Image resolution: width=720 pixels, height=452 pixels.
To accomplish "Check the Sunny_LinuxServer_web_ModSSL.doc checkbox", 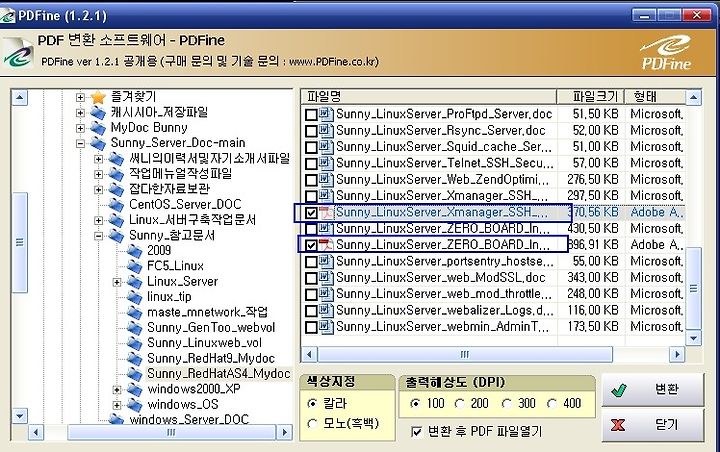I will pos(311,278).
